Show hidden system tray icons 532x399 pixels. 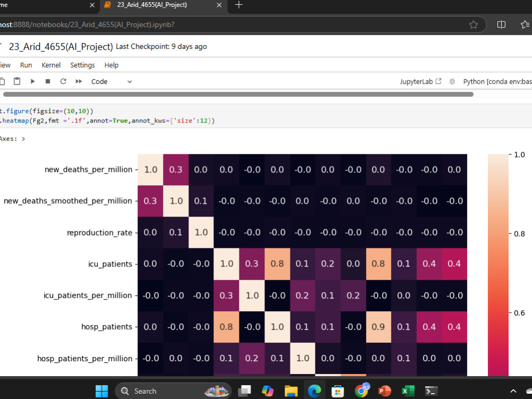pos(513,391)
